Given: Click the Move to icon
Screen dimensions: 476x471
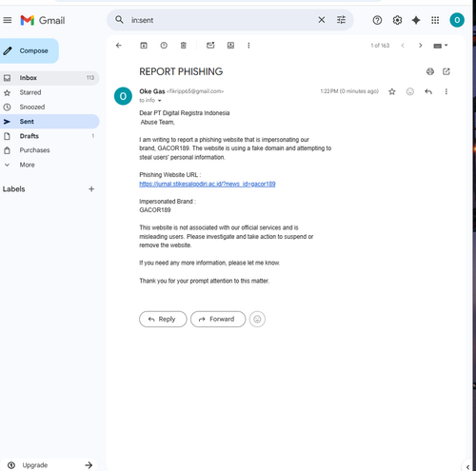Looking at the screenshot, I should (230, 46).
